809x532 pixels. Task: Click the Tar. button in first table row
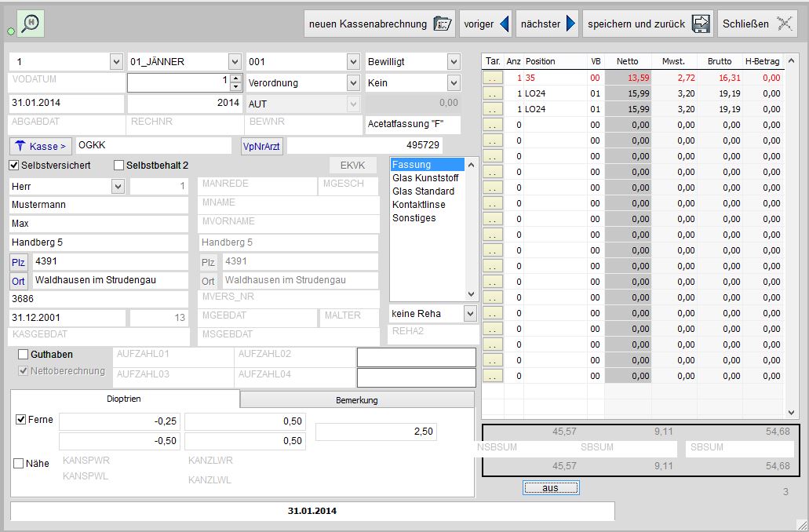pyautogui.click(x=492, y=78)
